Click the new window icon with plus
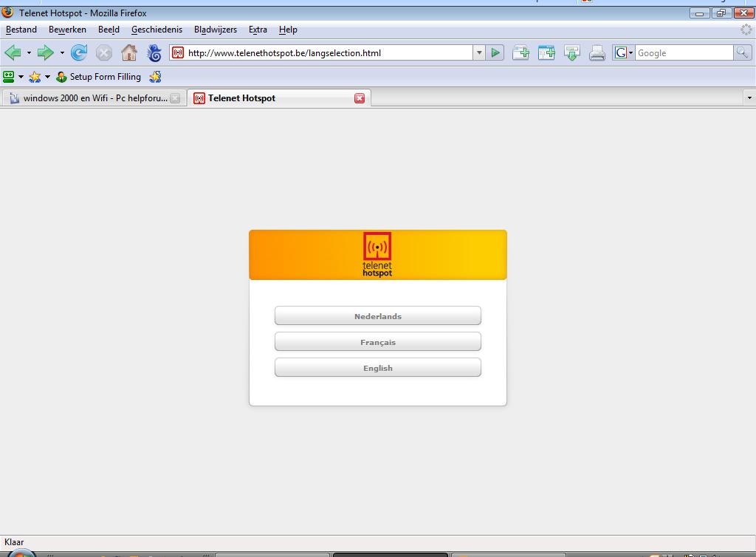The image size is (756, 557). coord(546,52)
